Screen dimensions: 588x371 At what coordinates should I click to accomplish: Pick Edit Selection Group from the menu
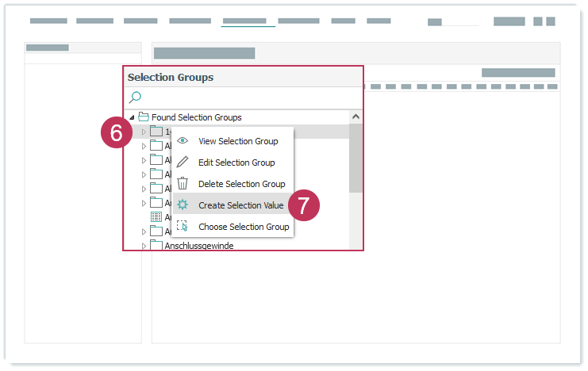(x=236, y=163)
